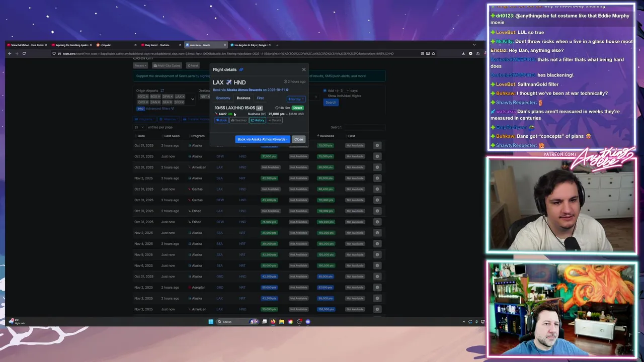This screenshot has width=644, height=362.
Task: Open info icon for Nov 3, 2025 row
Action: coord(377,178)
